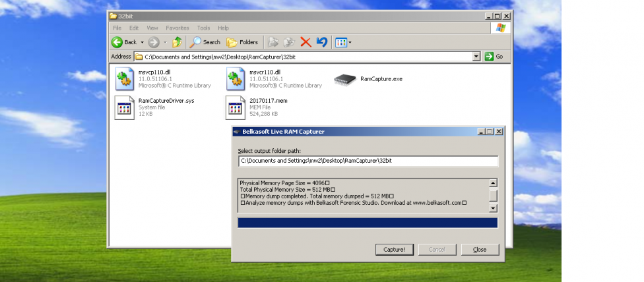644x282 pixels.
Task: Expand the Address bar dropdown arrow
Action: pos(476,57)
